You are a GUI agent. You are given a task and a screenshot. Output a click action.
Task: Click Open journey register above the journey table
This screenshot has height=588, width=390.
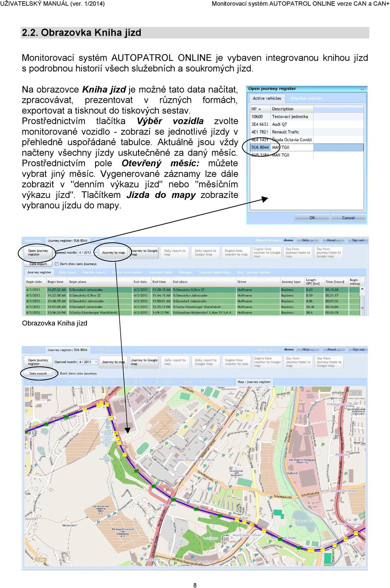pyautogui.click(x=38, y=252)
